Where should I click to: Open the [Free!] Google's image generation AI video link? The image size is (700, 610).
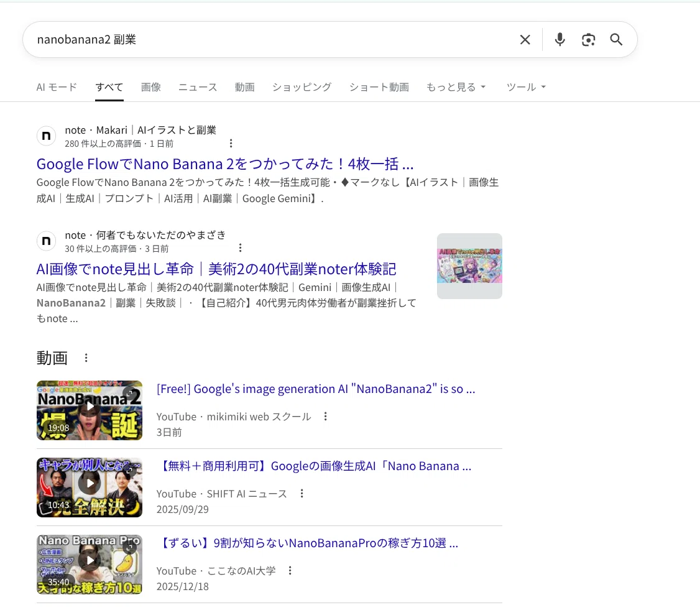click(316, 389)
